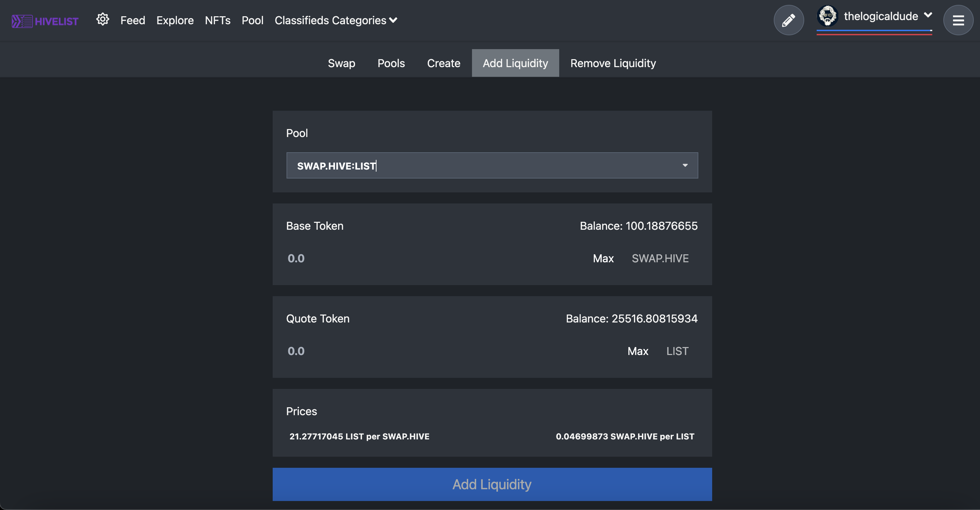This screenshot has height=510, width=980.
Task: Focus the Base Token amount field
Action: coord(434,258)
